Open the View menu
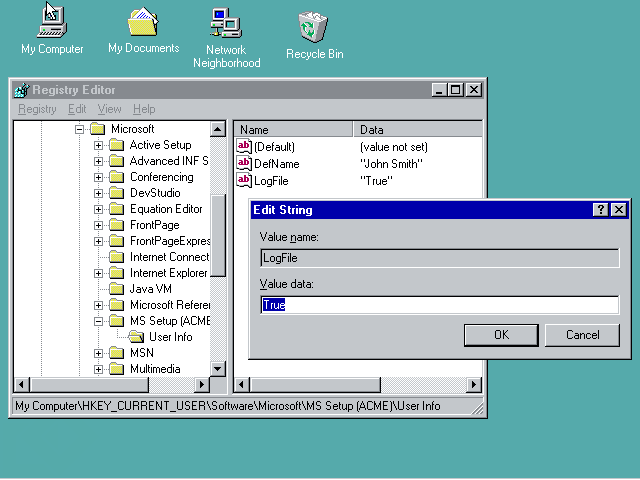This screenshot has width=640, height=480. point(109,109)
